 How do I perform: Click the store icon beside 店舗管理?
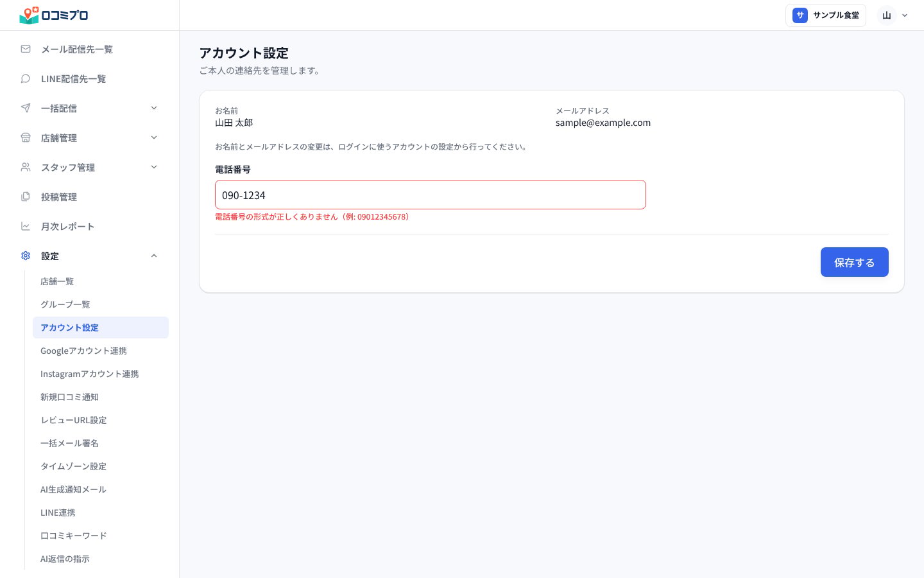point(26,137)
